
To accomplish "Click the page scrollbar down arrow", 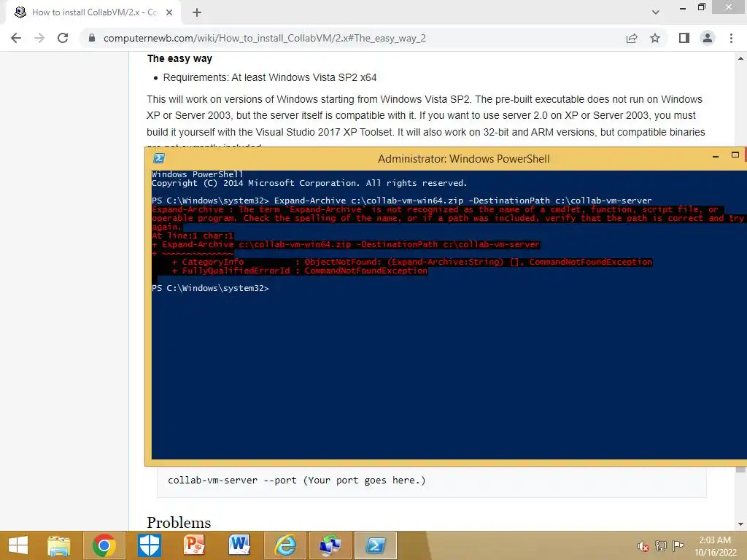I will [x=740, y=524].
